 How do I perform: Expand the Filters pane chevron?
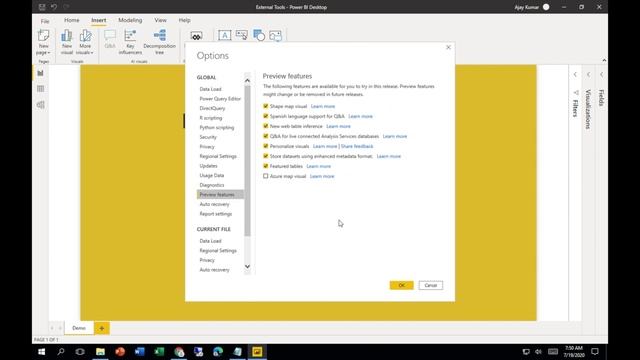(575, 75)
